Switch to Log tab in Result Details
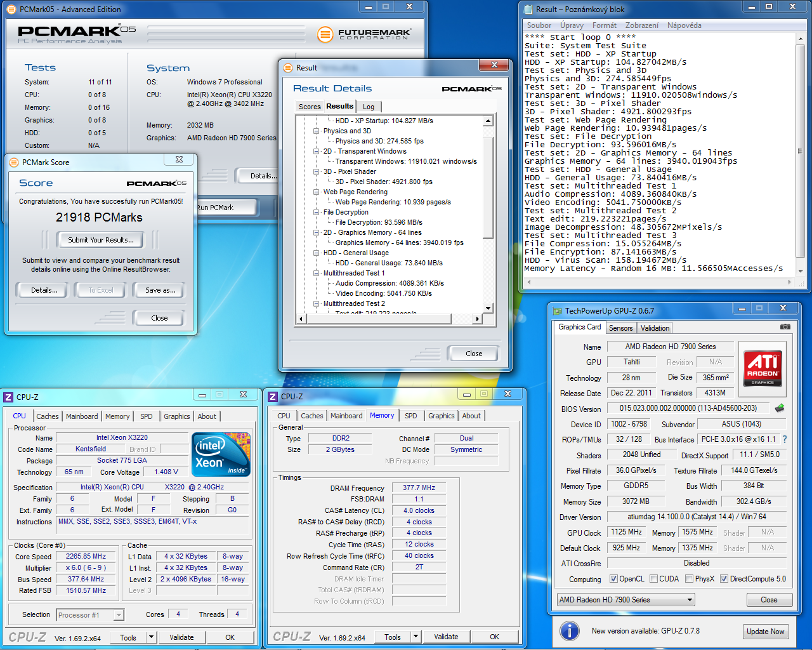812x650 pixels. click(369, 107)
